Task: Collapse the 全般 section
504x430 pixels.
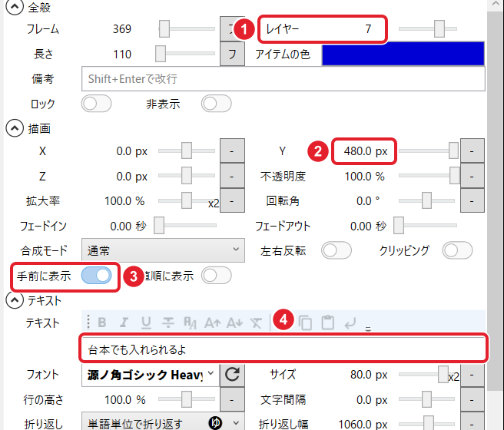Action: pyautogui.click(x=15, y=7)
